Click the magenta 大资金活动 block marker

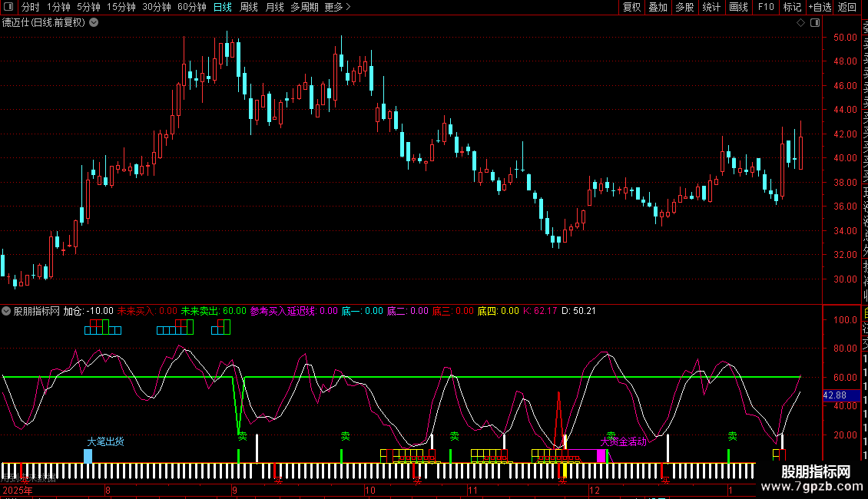(x=601, y=456)
